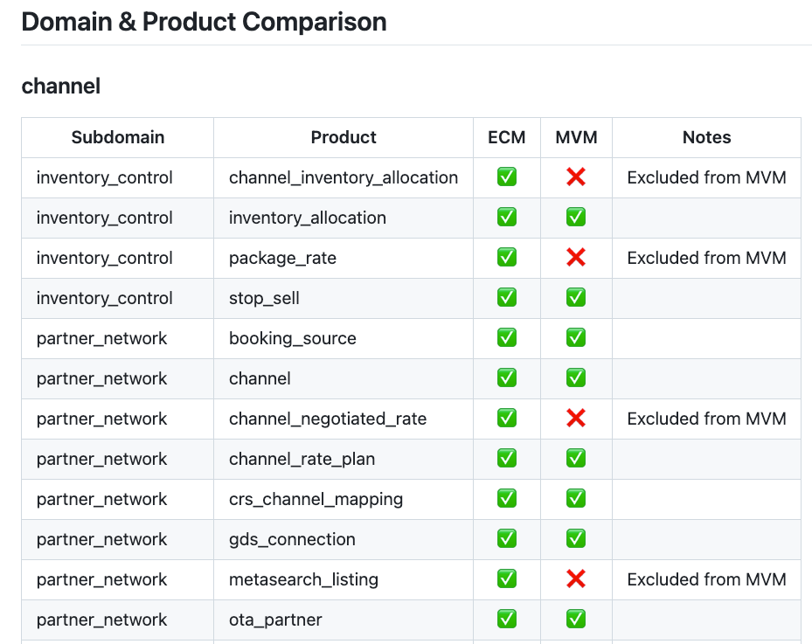Image resolution: width=812 pixels, height=644 pixels.
Task: Click ECM checkmark for gds_connection
Action: [506, 539]
